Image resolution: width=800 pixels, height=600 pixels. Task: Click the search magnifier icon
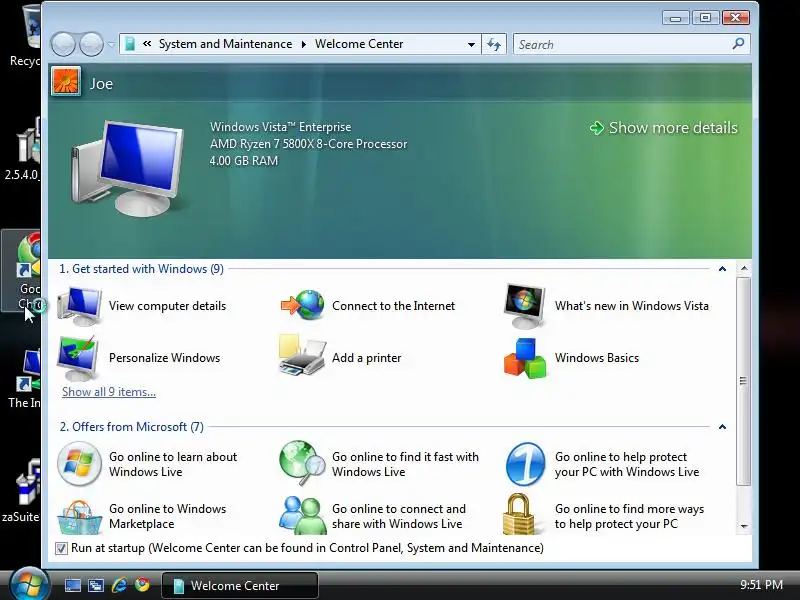coord(738,44)
